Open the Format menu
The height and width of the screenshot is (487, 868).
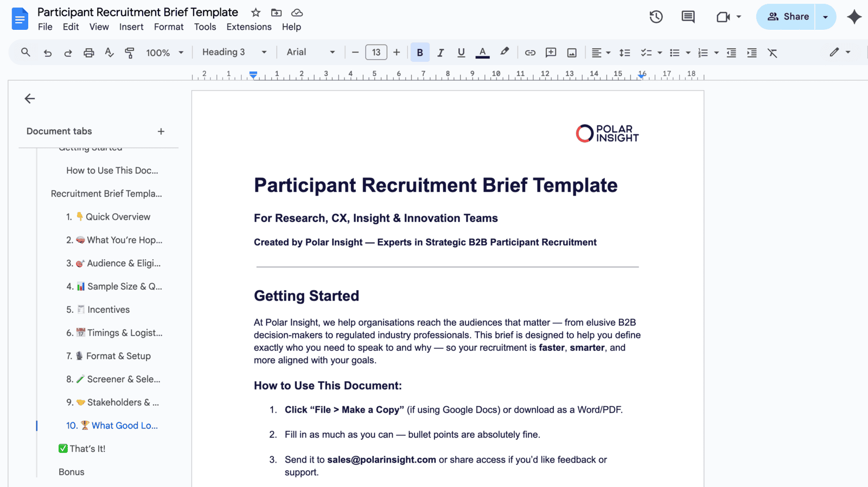[169, 27]
